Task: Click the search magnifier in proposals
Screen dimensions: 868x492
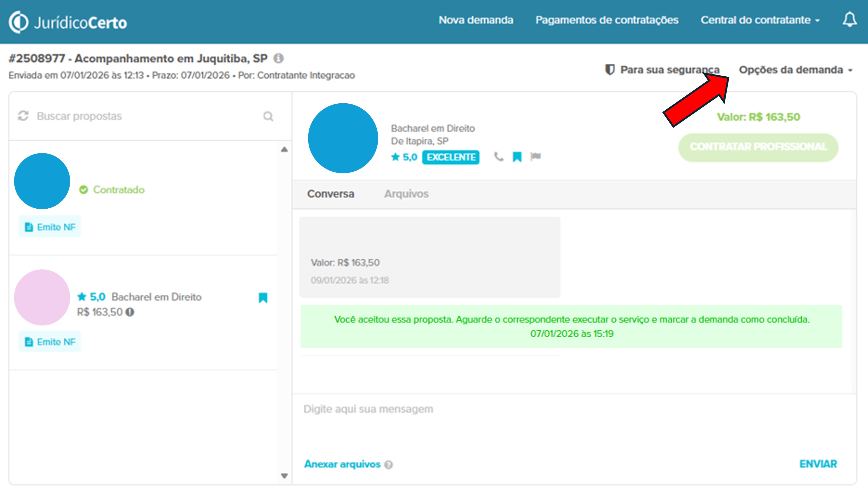Action: [x=268, y=116]
